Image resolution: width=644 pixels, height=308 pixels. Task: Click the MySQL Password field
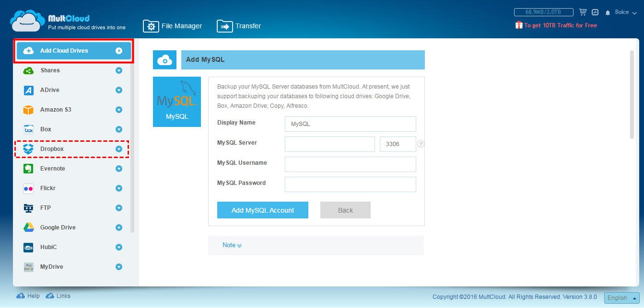point(351,184)
